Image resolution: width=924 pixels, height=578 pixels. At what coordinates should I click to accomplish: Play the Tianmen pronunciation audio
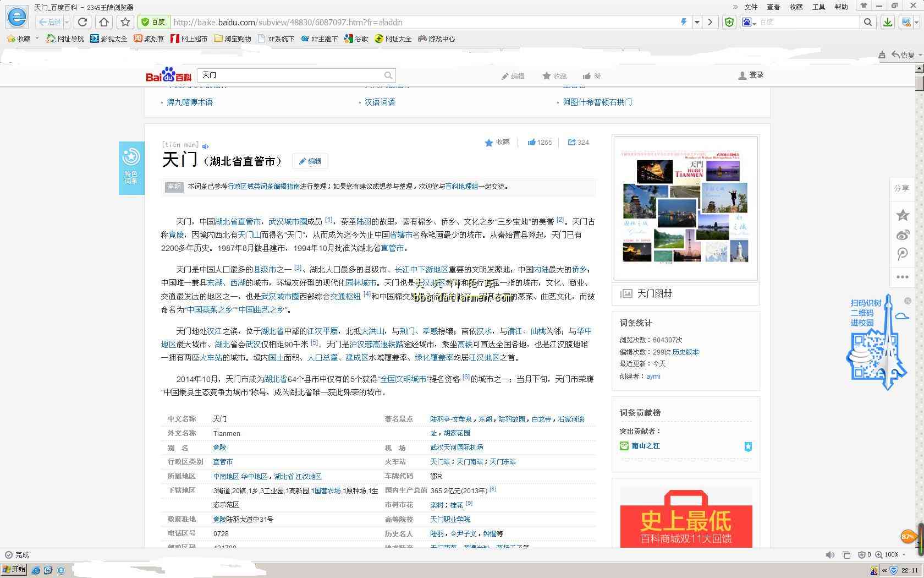[205, 146]
